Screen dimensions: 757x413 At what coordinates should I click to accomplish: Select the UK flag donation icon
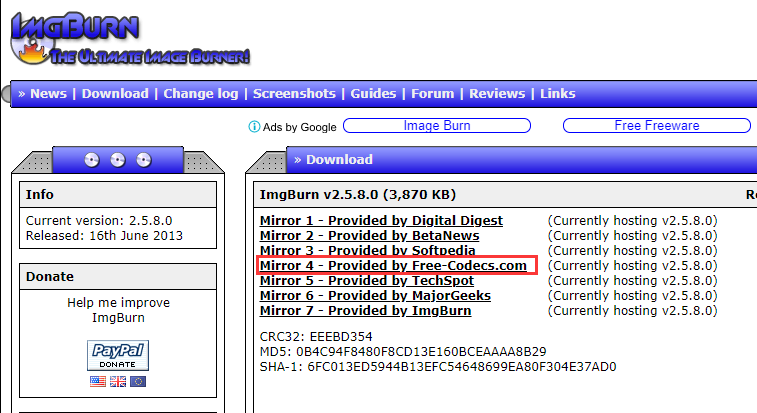click(118, 382)
